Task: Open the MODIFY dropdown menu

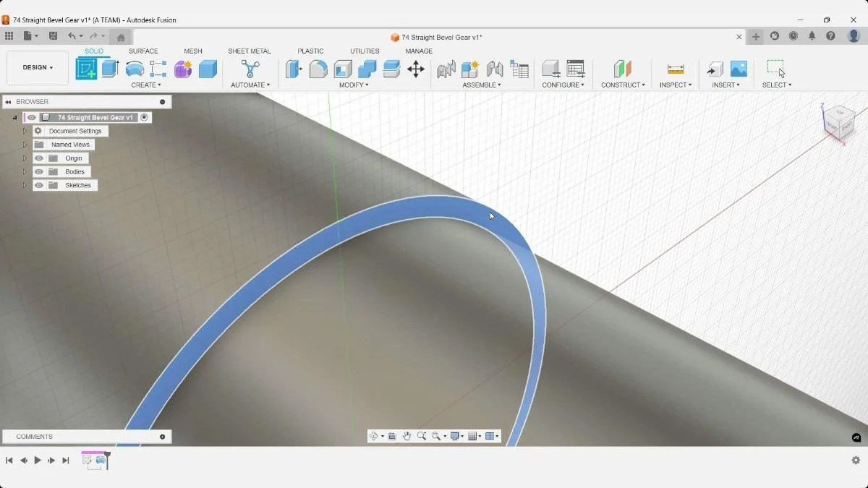Action: (354, 85)
